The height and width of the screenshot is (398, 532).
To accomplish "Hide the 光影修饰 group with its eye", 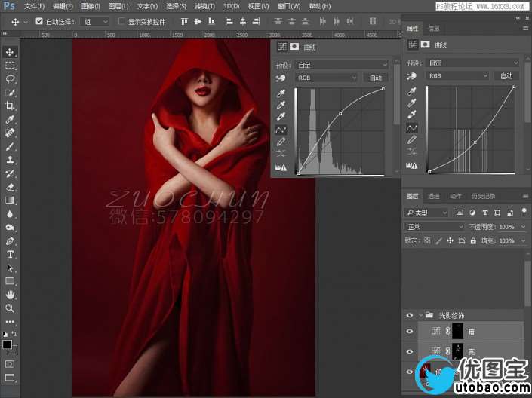I will (x=410, y=315).
